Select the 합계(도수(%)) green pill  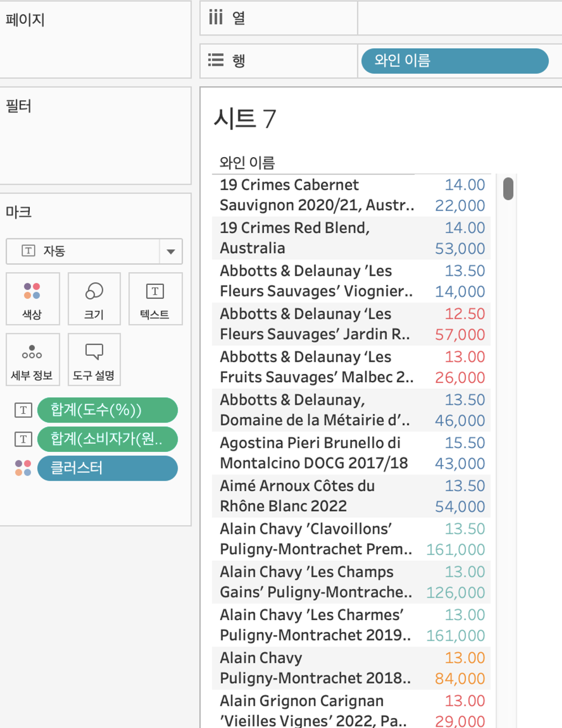click(107, 410)
